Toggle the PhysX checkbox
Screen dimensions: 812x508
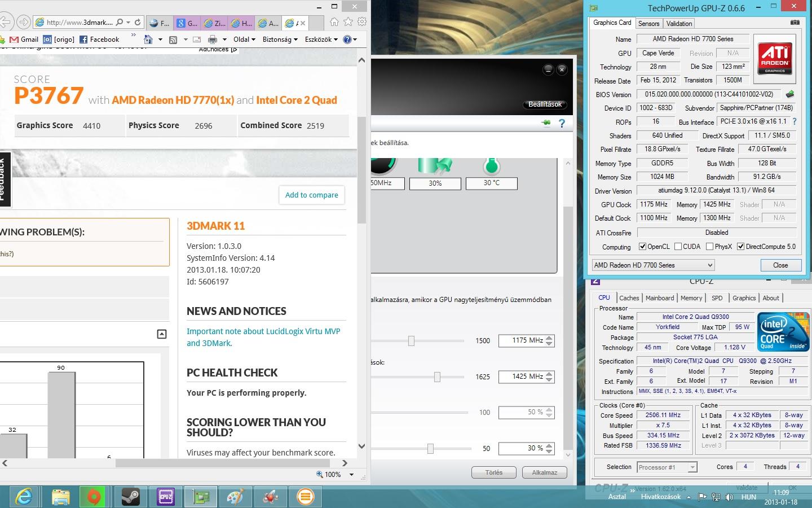pos(709,247)
